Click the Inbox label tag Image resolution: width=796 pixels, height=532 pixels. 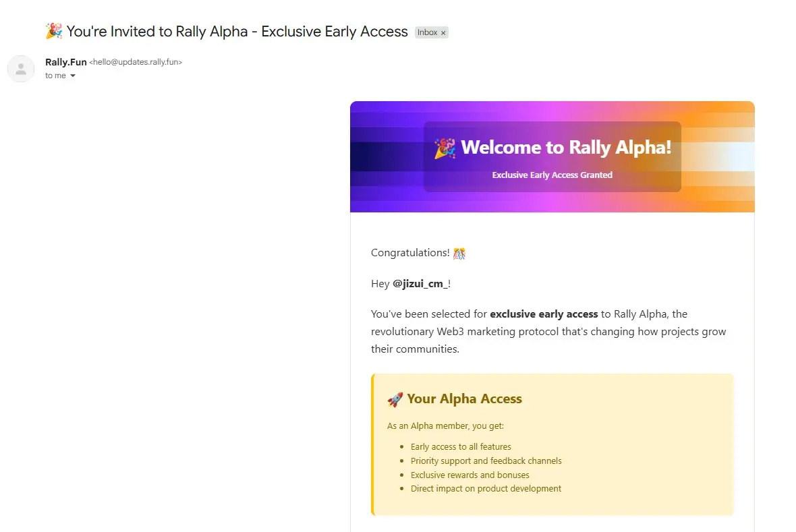tap(427, 32)
